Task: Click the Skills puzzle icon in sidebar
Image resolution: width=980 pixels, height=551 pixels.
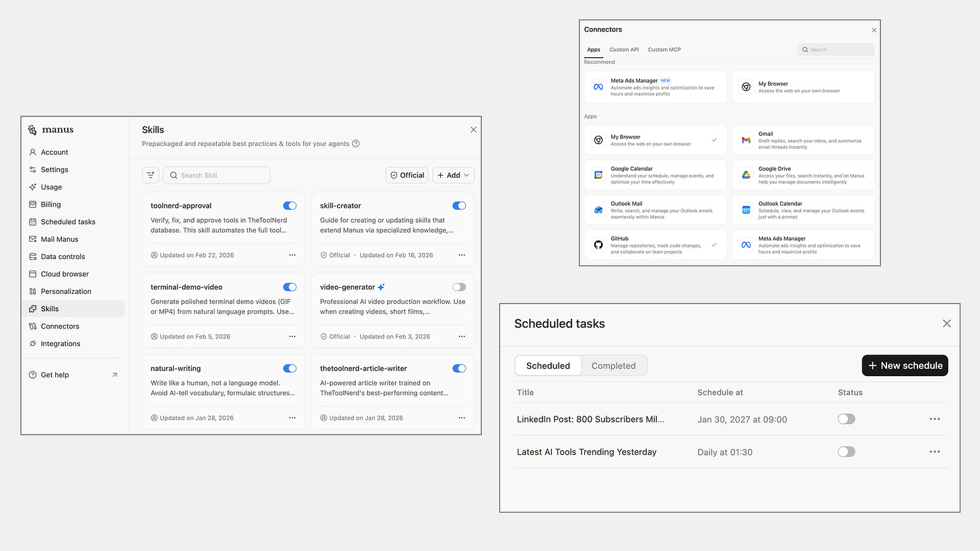Action: point(33,309)
